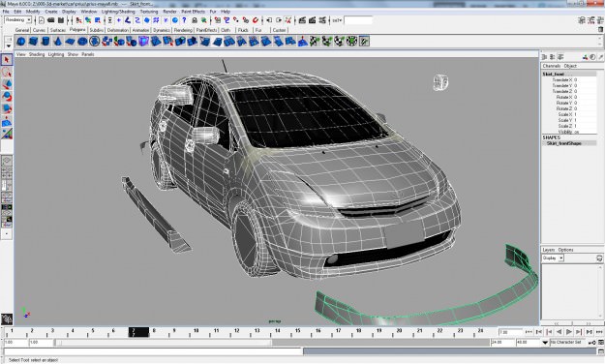
Task: Click the Skirt_frontShape entry under SHAPES
Action: pyautogui.click(x=564, y=143)
